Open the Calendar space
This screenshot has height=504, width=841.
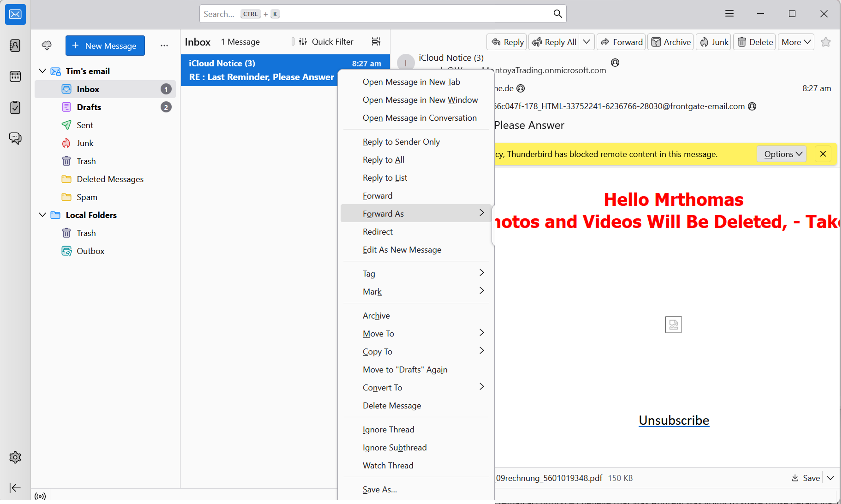(15, 76)
